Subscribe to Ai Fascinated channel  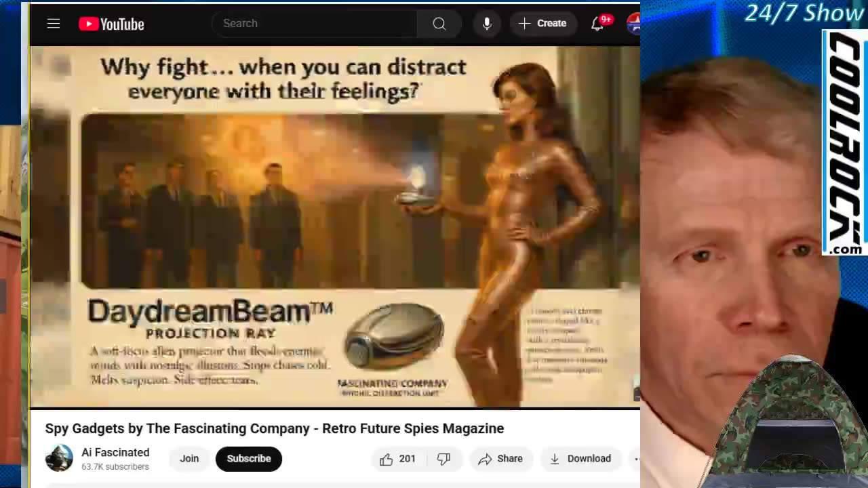point(249,459)
